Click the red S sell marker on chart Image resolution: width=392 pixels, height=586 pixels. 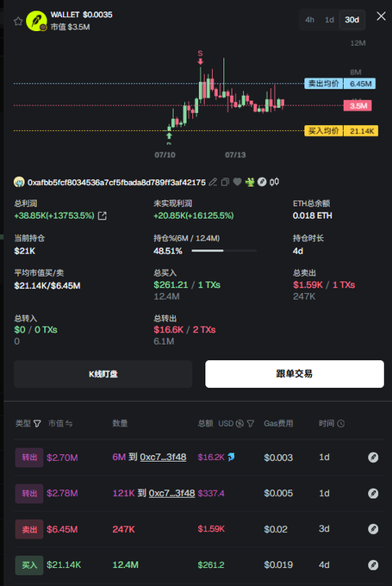pos(200,57)
